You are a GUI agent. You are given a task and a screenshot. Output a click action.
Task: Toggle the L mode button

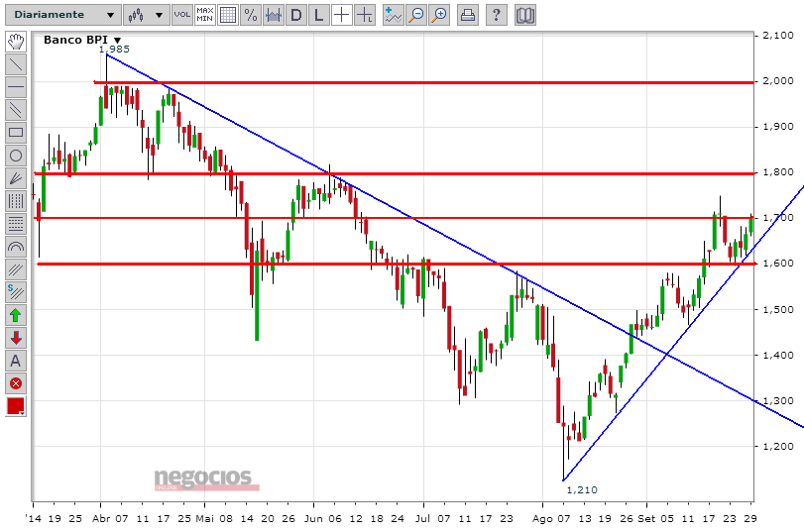pyautogui.click(x=319, y=15)
